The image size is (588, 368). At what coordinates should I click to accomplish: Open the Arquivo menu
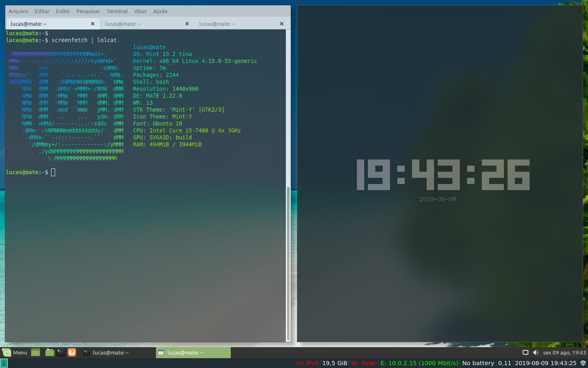click(x=18, y=11)
